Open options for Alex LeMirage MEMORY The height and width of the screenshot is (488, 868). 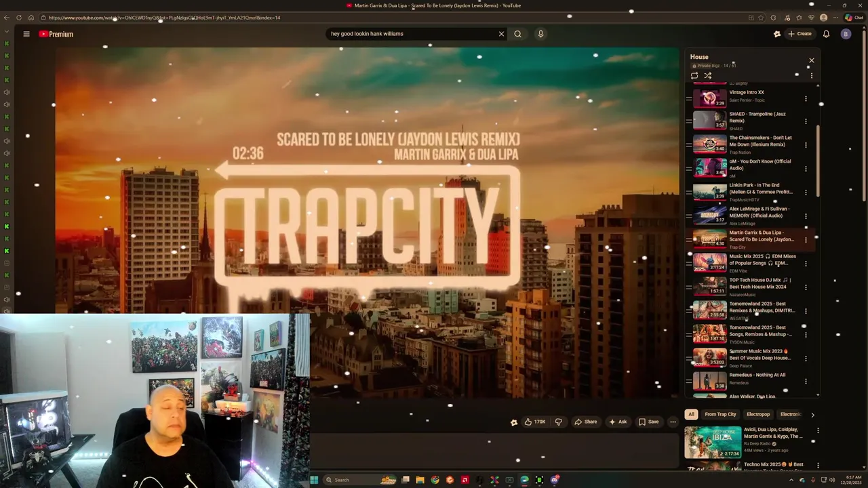pos(806,216)
